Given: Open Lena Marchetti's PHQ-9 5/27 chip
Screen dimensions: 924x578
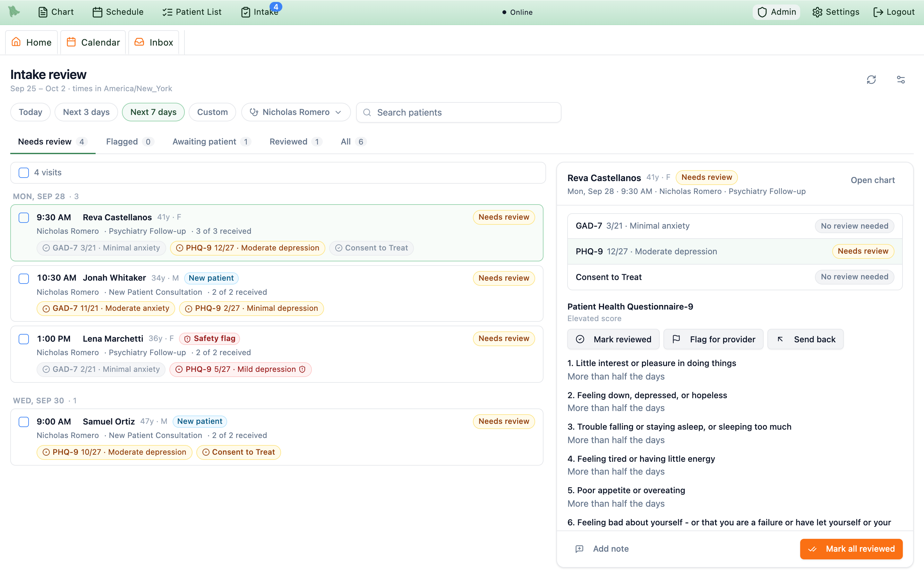Looking at the screenshot, I should click(x=241, y=369).
